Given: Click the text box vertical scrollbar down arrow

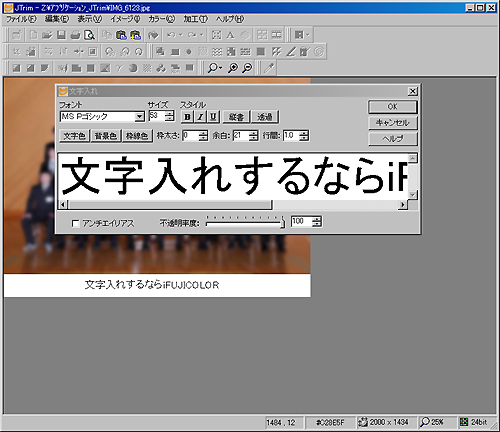Looking at the screenshot, I should pyautogui.click(x=413, y=195).
